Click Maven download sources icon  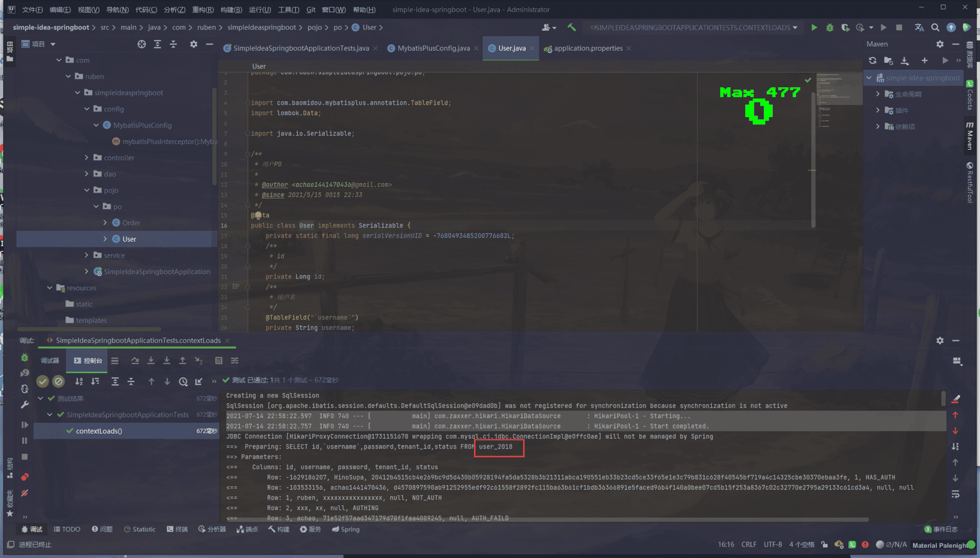click(x=905, y=60)
